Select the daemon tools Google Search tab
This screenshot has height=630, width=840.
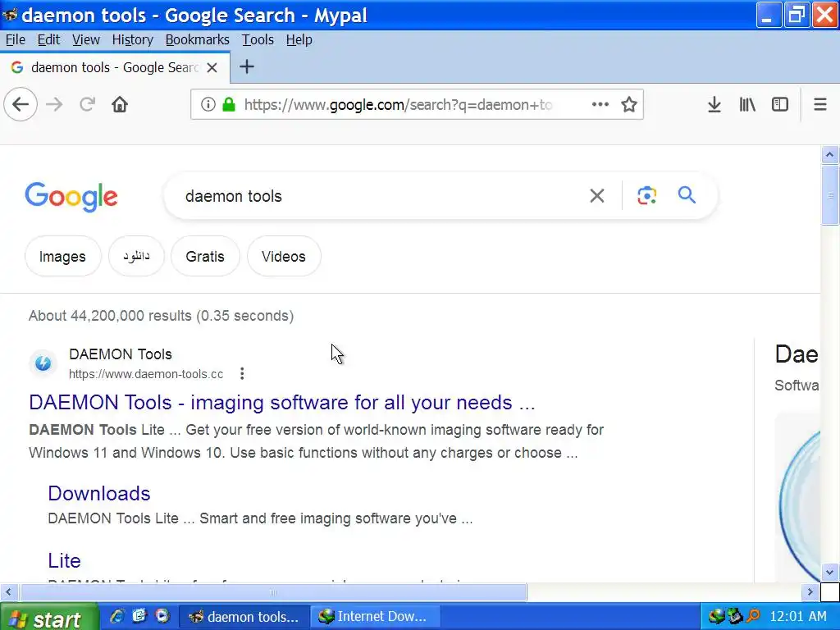115,67
